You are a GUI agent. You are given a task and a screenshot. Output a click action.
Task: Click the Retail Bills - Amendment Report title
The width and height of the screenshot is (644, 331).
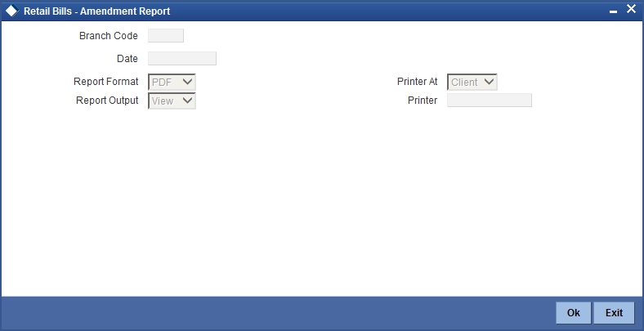coord(97,11)
